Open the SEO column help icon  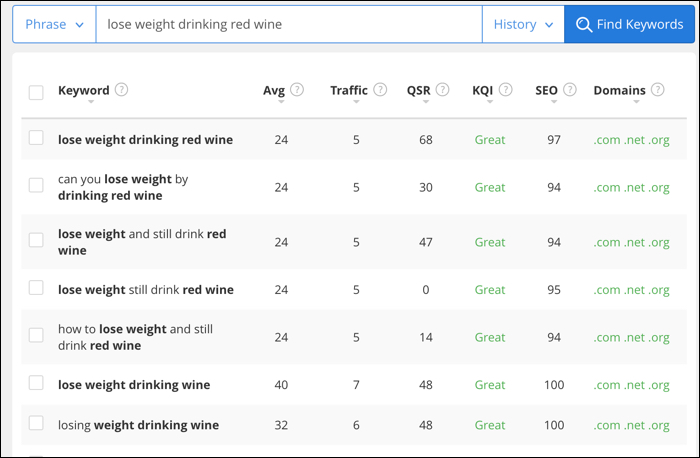(570, 90)
